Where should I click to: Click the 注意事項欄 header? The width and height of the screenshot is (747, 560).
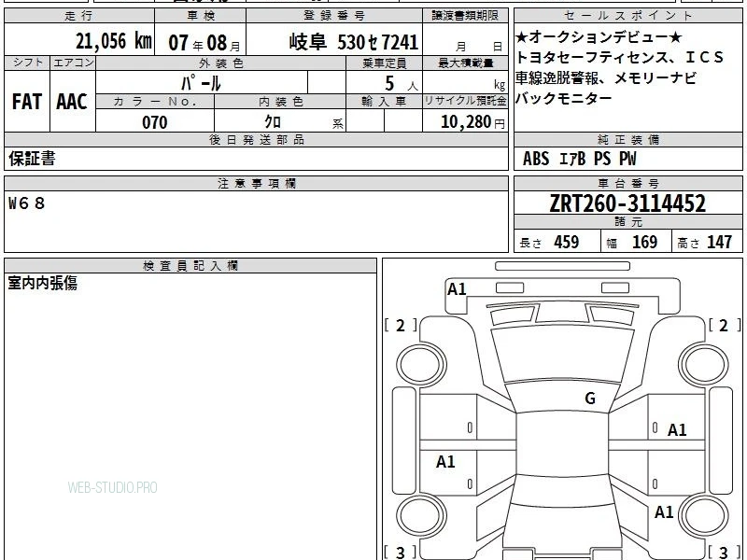click(x=256, y=183)
